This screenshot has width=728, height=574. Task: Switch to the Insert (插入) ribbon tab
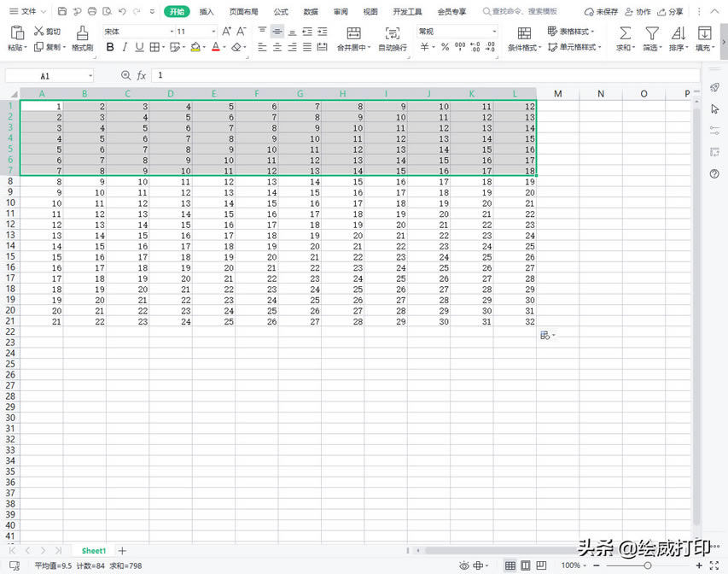click(207, 12)
